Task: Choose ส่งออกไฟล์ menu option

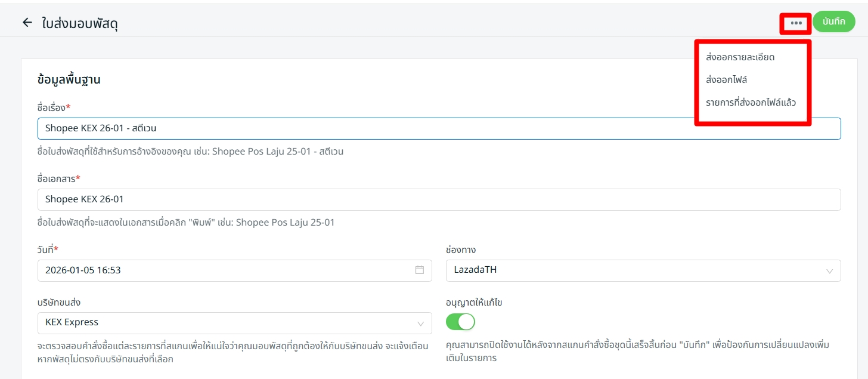Action: click(x=726, y=79)
